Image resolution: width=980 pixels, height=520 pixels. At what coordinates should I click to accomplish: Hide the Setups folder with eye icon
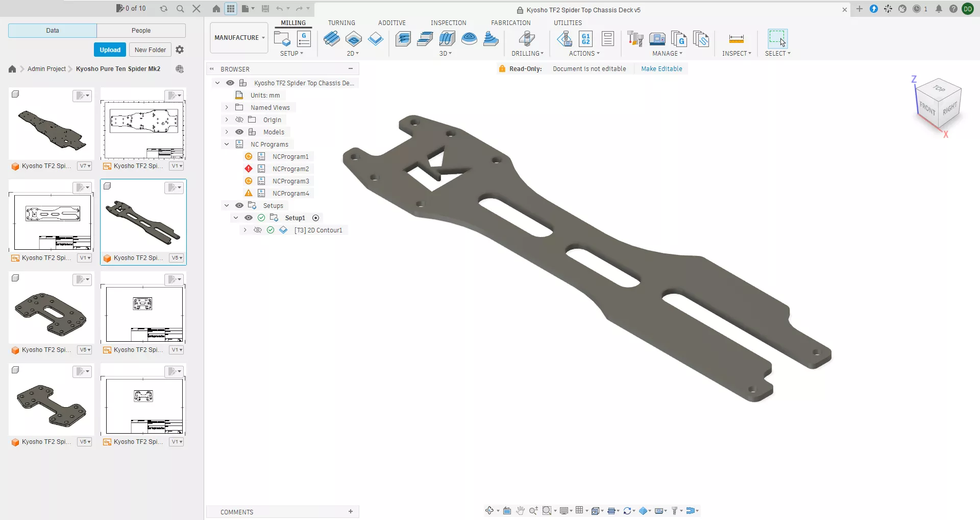pyautogui.click(x=239, y=205)
